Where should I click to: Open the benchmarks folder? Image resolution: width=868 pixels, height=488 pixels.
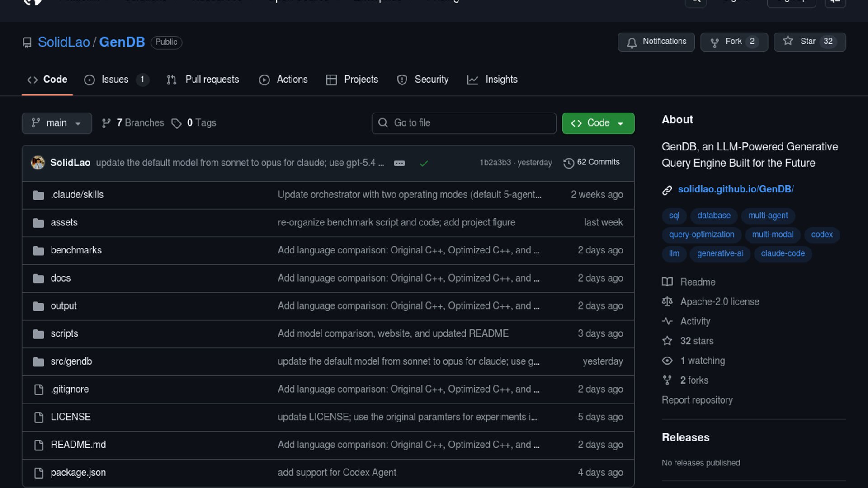(x=76, y=250)
